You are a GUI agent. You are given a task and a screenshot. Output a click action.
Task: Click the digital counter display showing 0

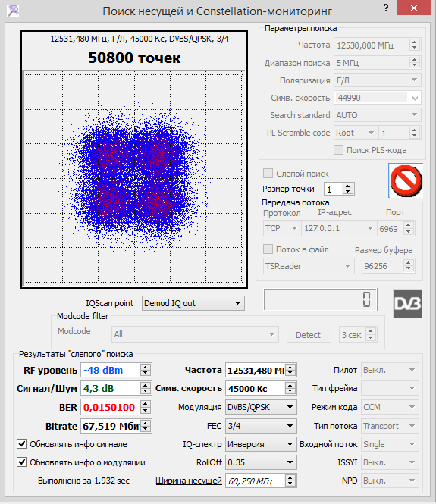[x=320, y=300]
